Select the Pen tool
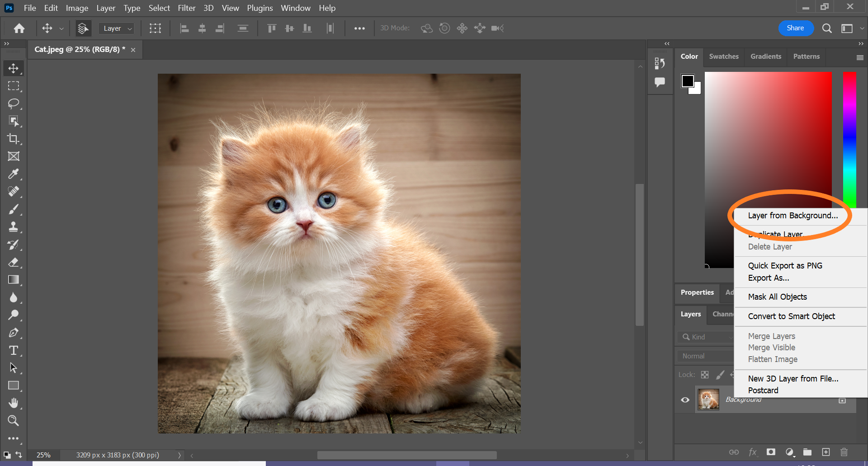Viewport: 868px width, 466px height. pos(14,333)
